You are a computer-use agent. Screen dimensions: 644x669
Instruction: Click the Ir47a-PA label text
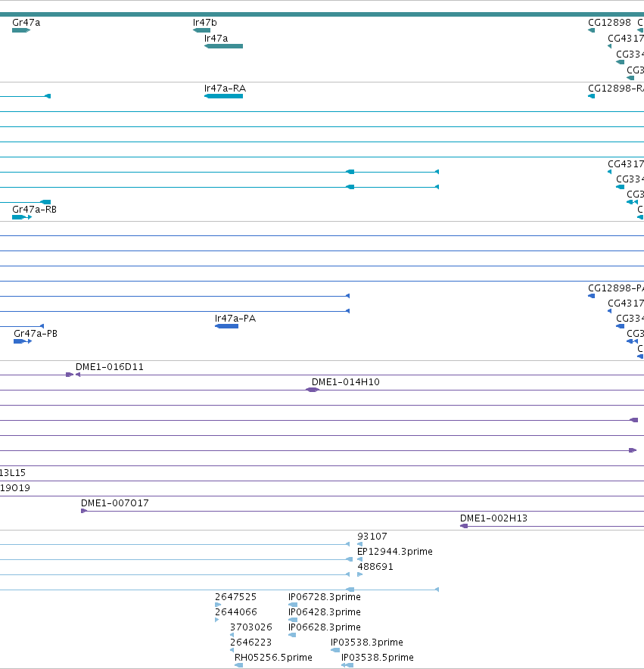(x=235, y=319)
